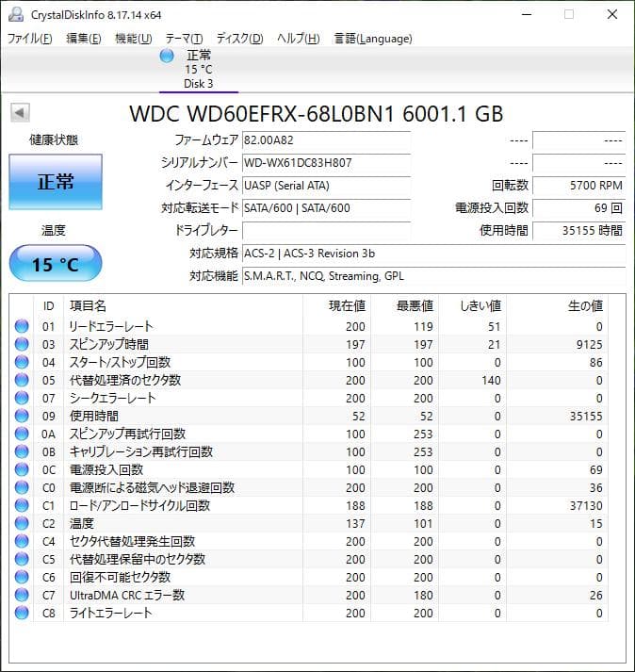Click the 15 °C temperature button
Viewport: 635px width, 672px height.
[x=56, y=263]
